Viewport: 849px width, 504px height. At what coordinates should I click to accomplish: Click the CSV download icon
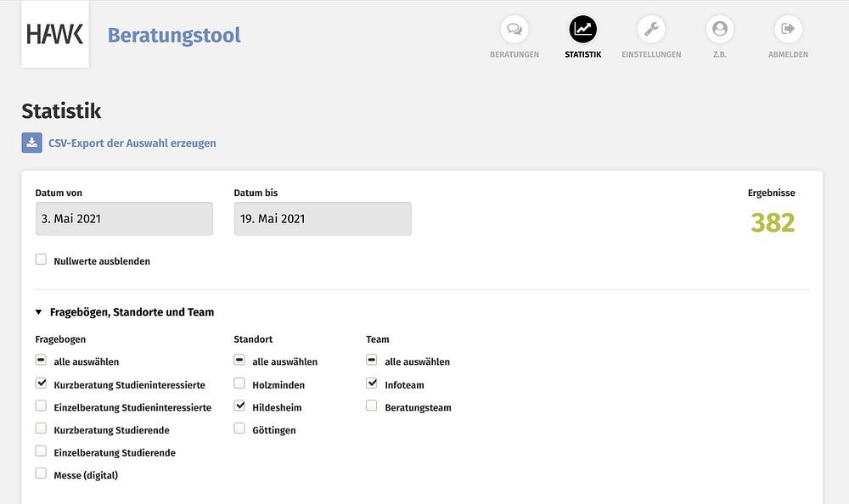(32, 143)
